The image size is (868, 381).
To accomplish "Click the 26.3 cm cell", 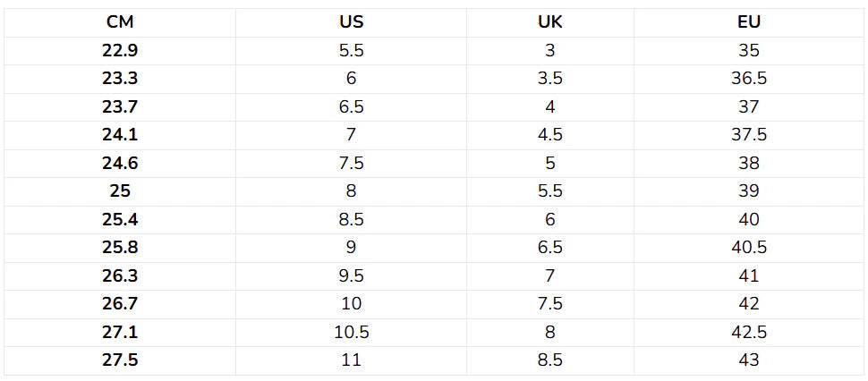I will pyautogui.click(x=120, y=276).
